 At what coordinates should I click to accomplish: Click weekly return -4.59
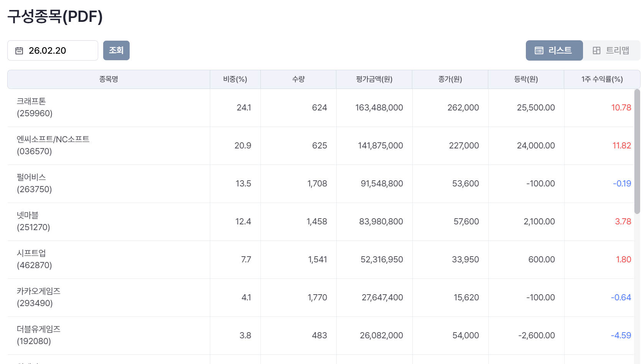pyautogui.click(x=621, y=335)
